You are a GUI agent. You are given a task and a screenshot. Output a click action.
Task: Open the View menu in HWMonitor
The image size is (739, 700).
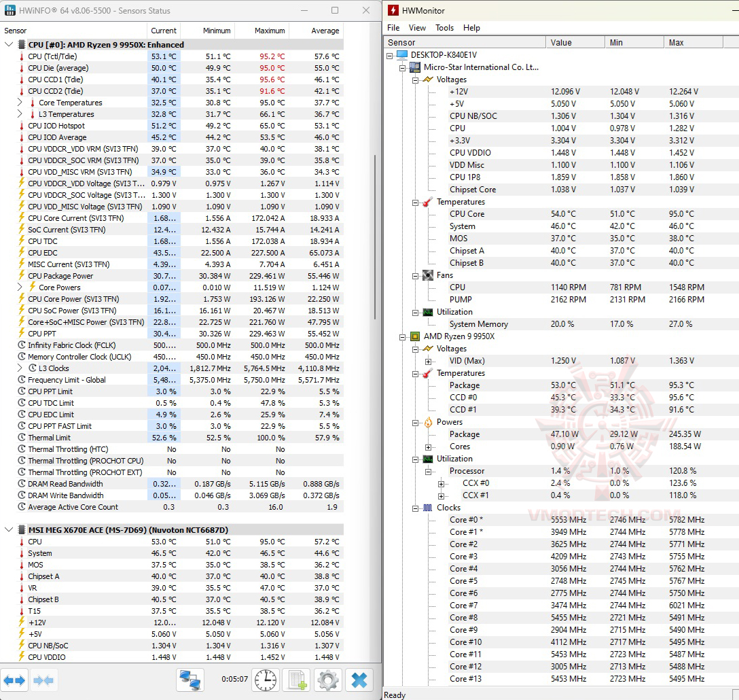pos(417,28)
